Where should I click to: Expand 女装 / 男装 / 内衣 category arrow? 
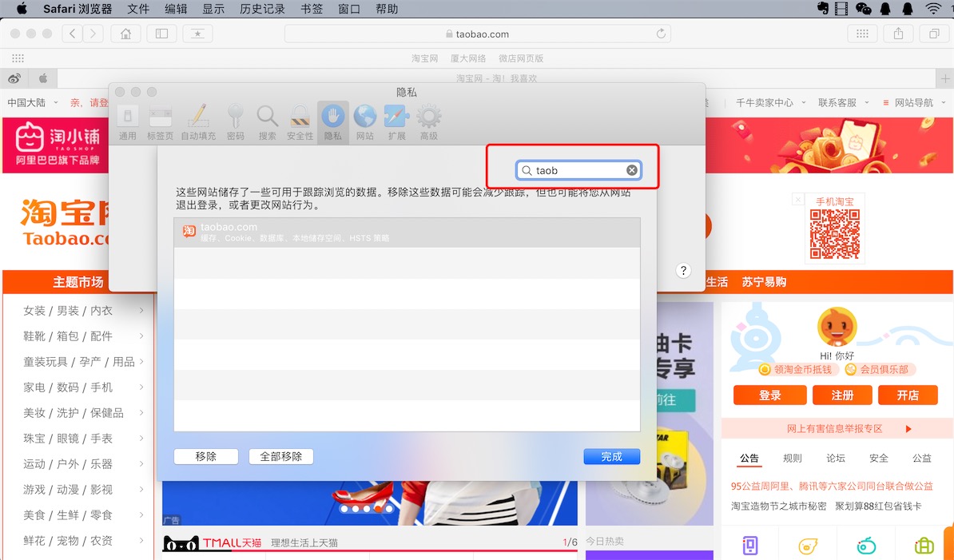pyautogui.click(x=141, y=311)
